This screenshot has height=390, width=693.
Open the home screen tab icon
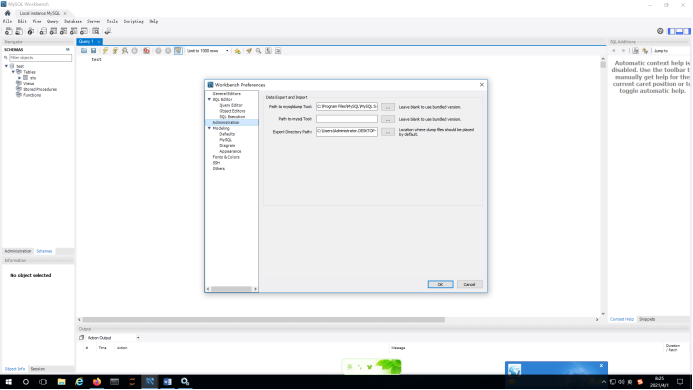tap(8, 13)
